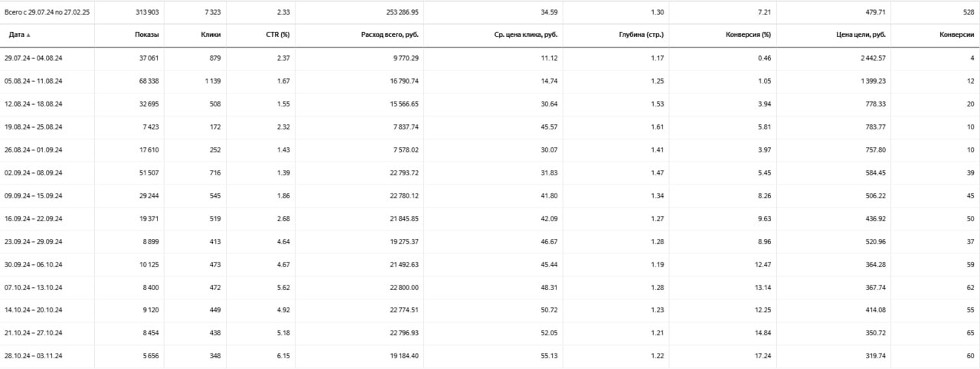Click the Конверсия (%) column header
Screen dimensions: 980x369
(x=747, y=35)
